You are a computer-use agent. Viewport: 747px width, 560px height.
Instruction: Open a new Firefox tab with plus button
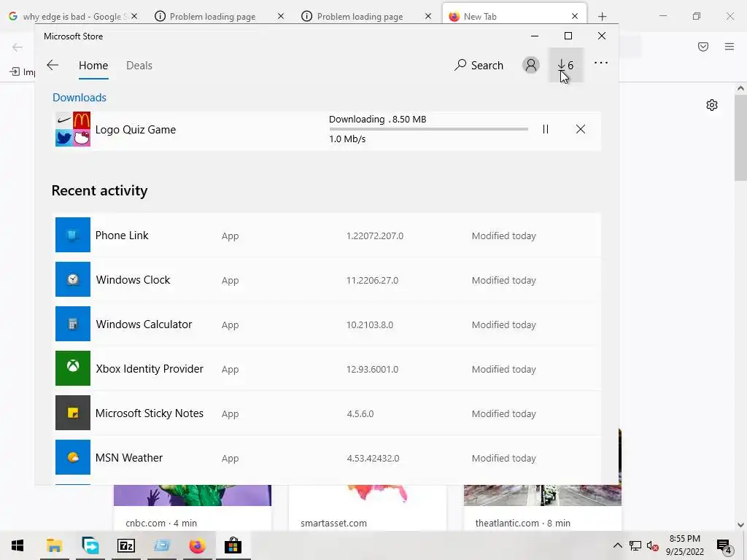coord(602,17)
